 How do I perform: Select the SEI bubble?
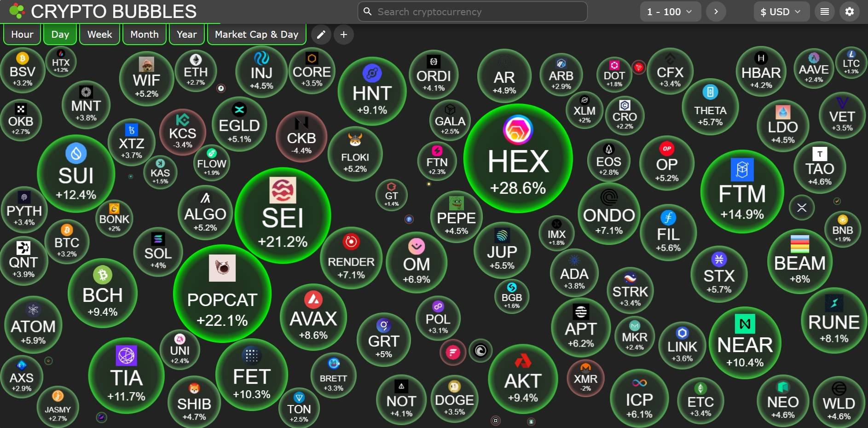pyautogui.click(x=283, y=215)
